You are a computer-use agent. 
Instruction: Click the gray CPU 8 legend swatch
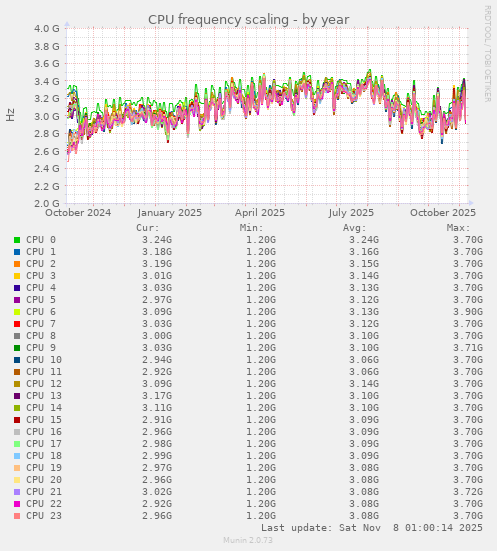[x=17, y=336]
